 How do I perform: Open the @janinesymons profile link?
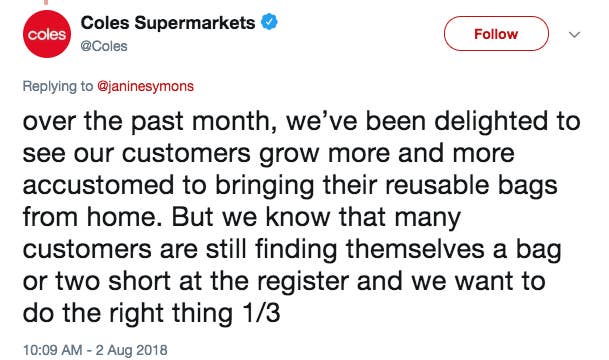click(145, 86)
